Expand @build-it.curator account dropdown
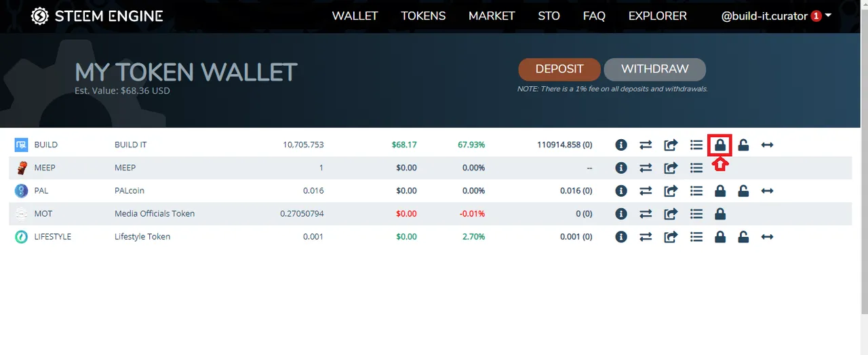Viewport: 868px width, 355px height. (776, 16)
